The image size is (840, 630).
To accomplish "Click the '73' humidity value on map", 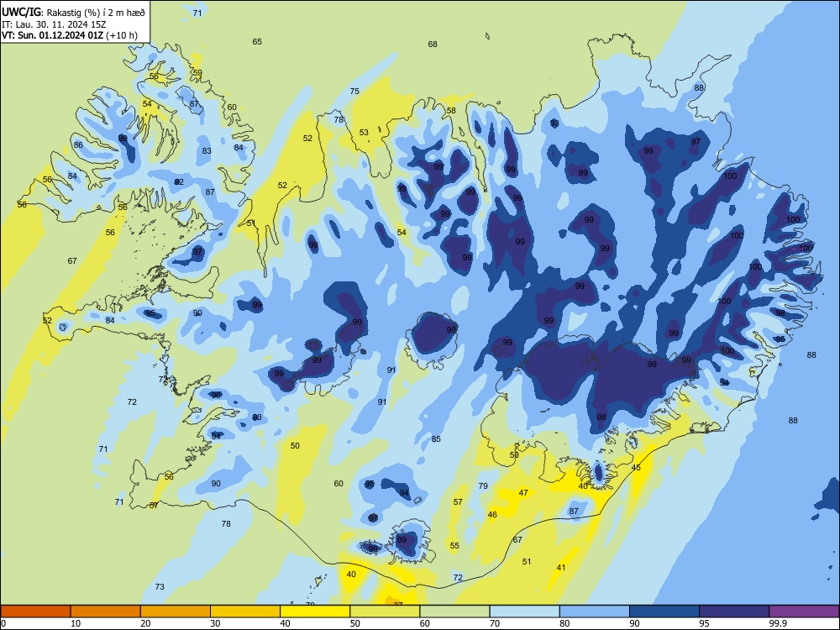I will [x=160, y=587].
